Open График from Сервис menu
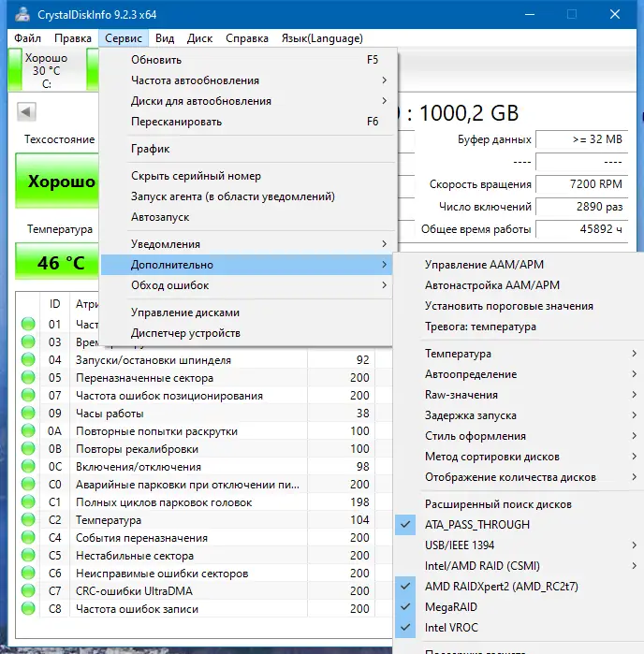Screen dimensions: 644x654 246,149
